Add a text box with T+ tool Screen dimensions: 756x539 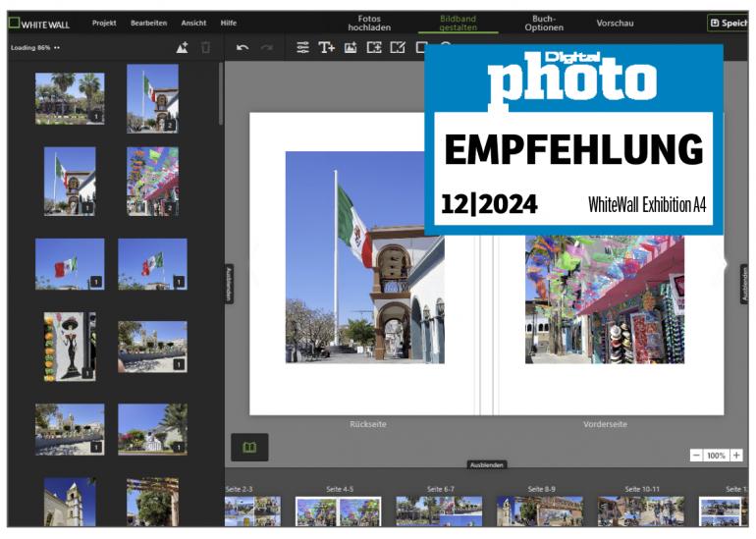[326, 48]
